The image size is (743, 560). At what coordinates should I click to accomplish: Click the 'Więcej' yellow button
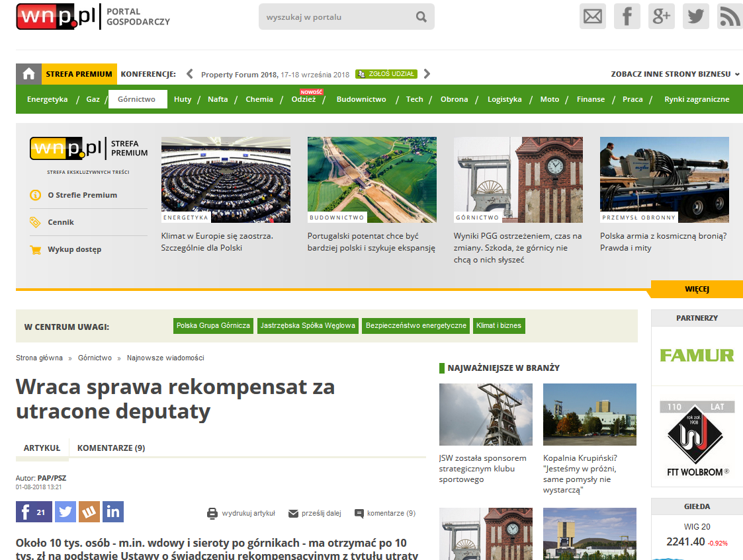click(697, 290)
